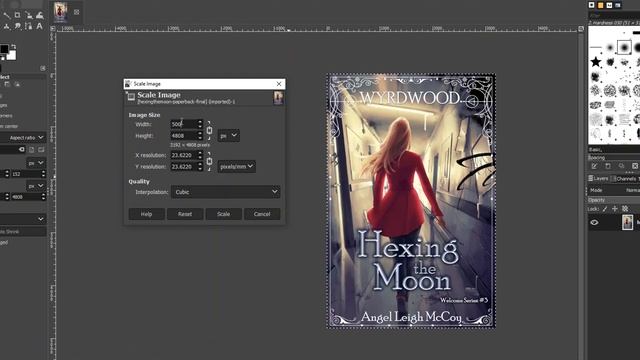Open Help from the Scale Image dialog

[147, 214]
